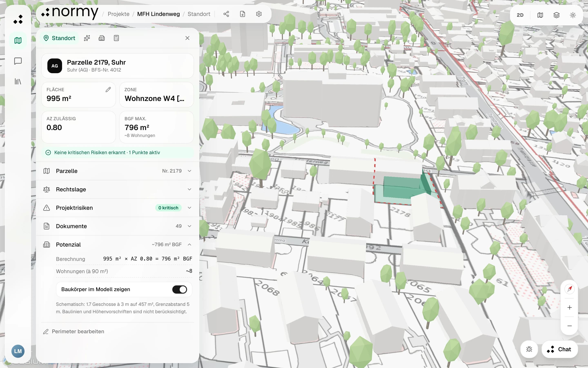Click the Standort breadcrumb item
The width and height of the screenshot is (588, 368).
tap(199, 14)
